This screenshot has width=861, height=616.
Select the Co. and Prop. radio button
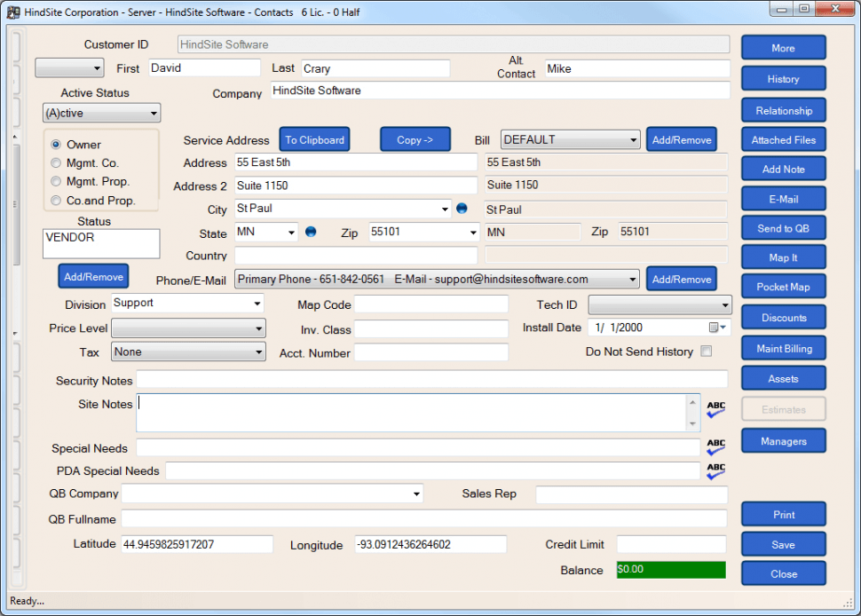click(x=56, y=201)
